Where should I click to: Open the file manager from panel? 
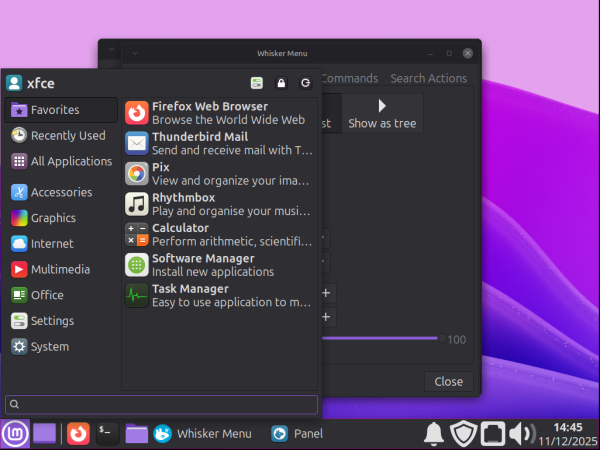pos(137,434)
